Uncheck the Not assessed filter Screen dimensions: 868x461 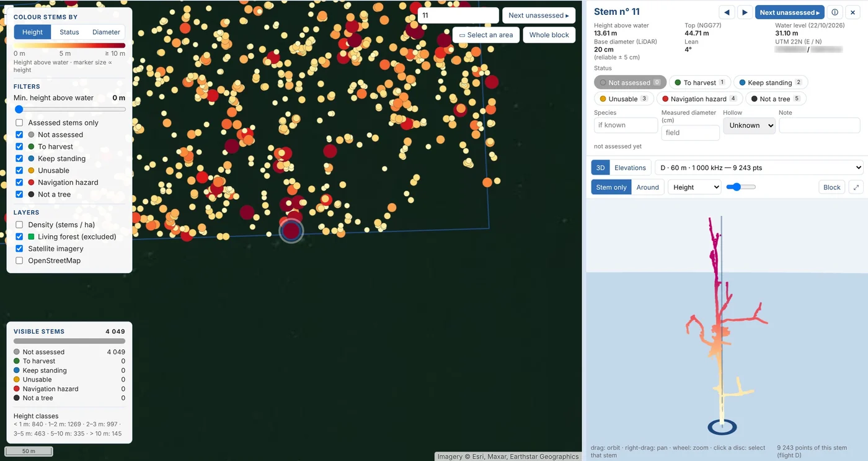pos(19,135)
